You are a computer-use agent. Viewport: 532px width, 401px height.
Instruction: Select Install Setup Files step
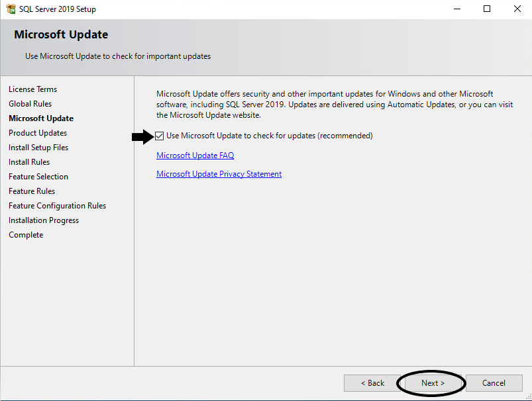click(x=38, y=148)
